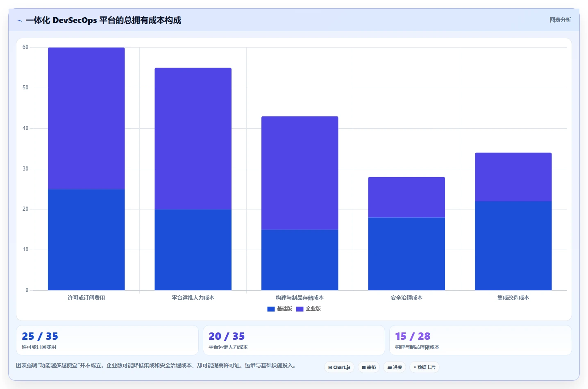The height and width of the screenshot is (389, 588).
Task: Click the x-axis label 许可或订阅费用
Action: [86, 298]
